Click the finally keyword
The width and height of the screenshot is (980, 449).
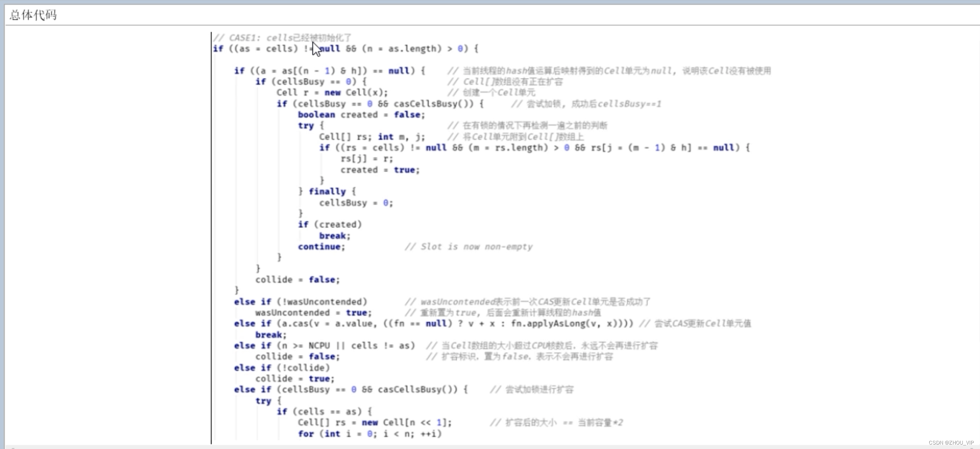pos(327,191)
